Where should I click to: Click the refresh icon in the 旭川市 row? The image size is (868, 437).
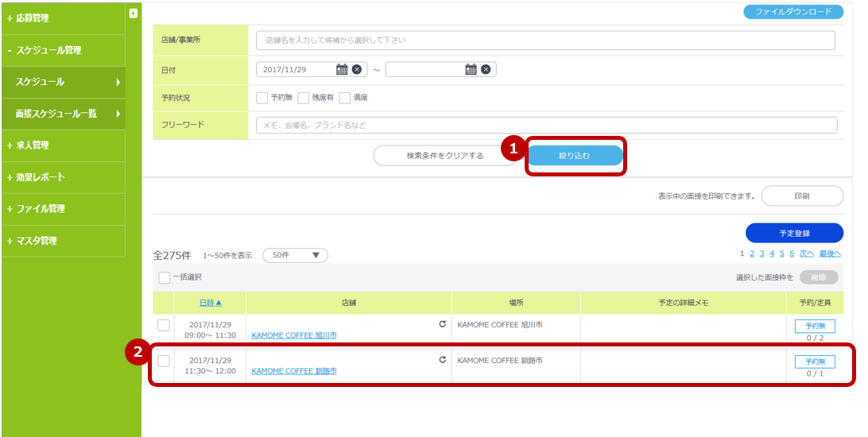click(x=443, y=324)
